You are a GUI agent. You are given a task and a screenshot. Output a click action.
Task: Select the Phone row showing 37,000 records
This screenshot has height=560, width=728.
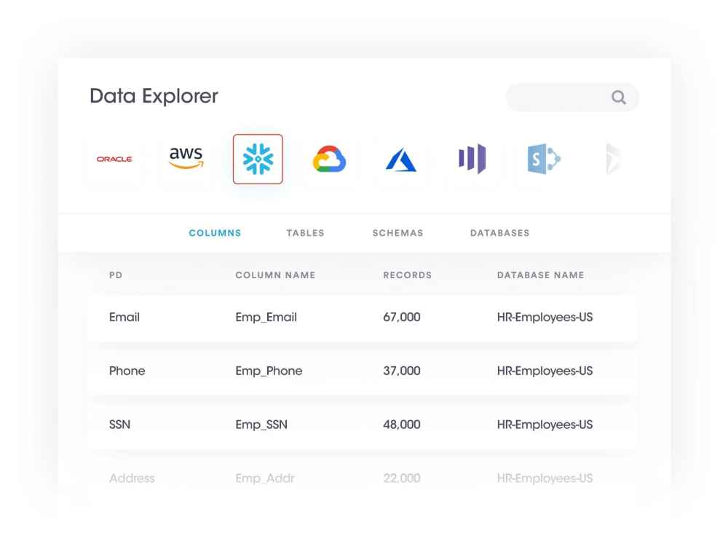[x=362, y=371]
